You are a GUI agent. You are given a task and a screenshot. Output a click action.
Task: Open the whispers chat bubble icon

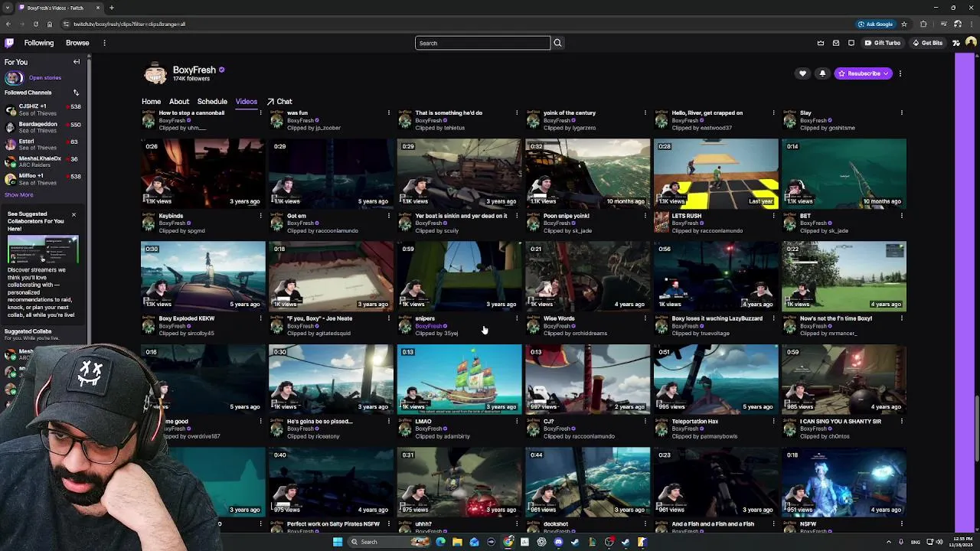click(851, 43)
